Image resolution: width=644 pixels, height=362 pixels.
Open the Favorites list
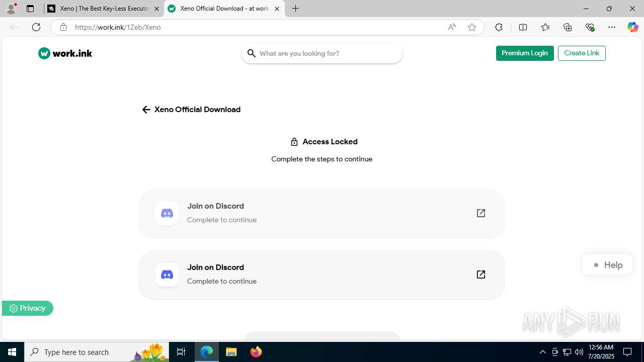coord(545,27)
